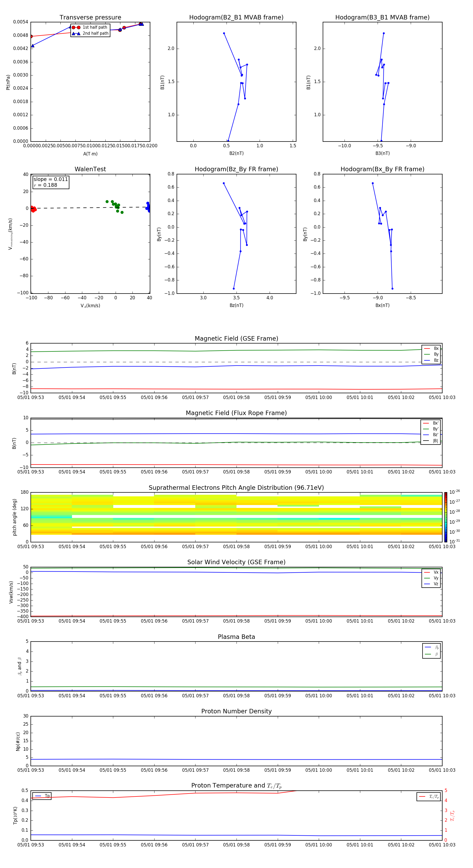Click the Suprathermal Electrons Pitch Angle Distribution title
Image resolution: width=473 pixels, height=868 pixels.
236,488
